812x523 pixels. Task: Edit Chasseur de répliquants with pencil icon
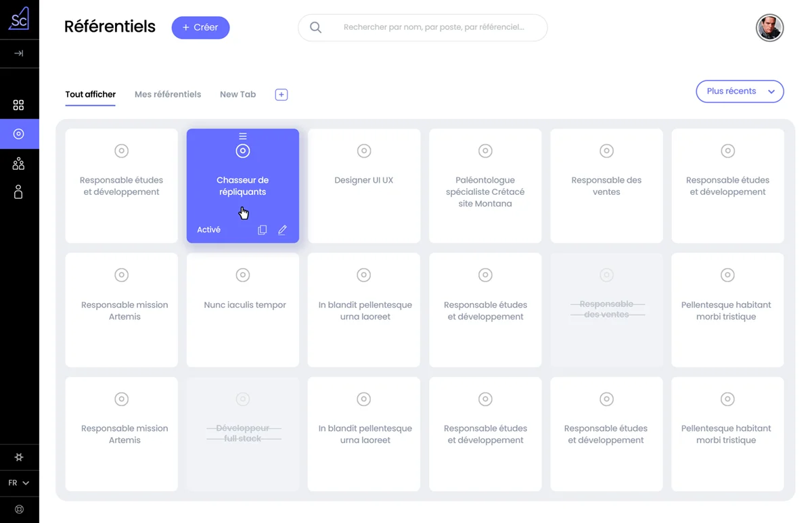282,230
